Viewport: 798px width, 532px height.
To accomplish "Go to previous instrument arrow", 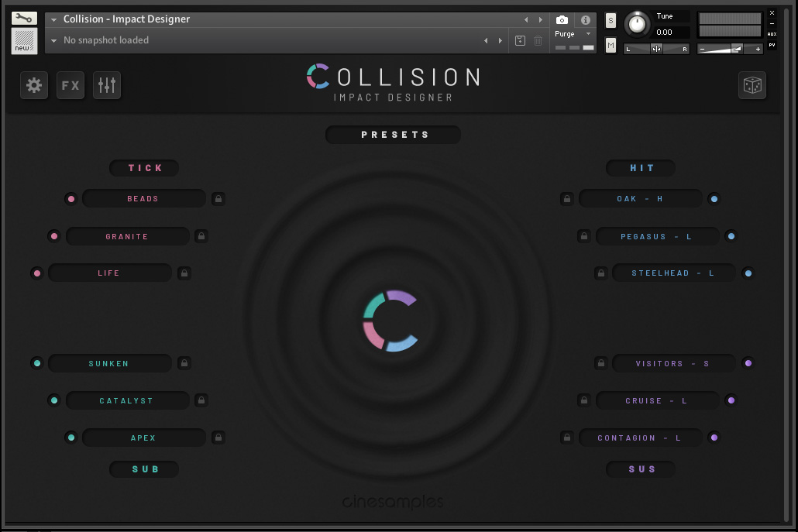I will pyautogui.click(x=526, y=20).
